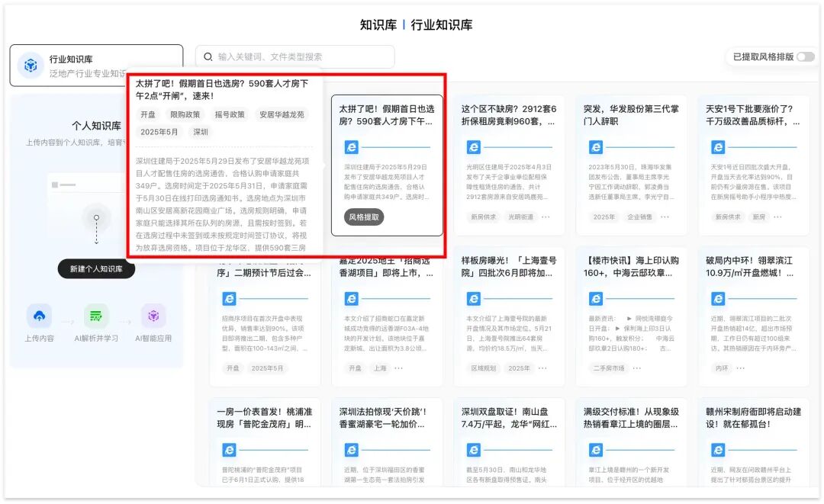Click the browser icon on the 翎翠滨江 card
Viewport: 824px width, 504px height.
(x=718, y=299)
